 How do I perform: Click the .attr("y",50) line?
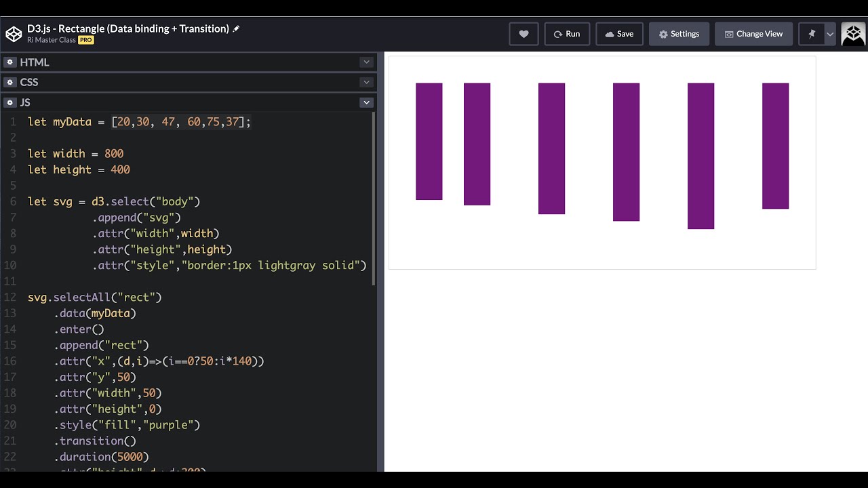tap(95, 377)
